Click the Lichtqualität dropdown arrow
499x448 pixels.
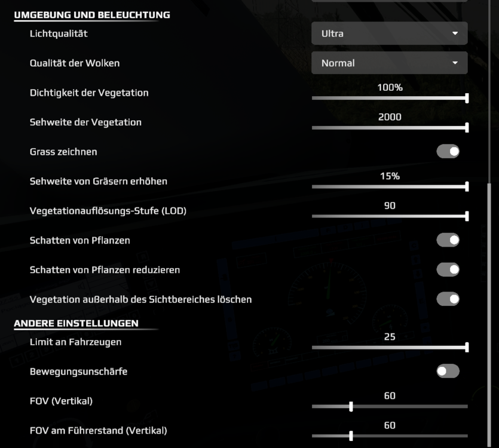coord(455,33)
